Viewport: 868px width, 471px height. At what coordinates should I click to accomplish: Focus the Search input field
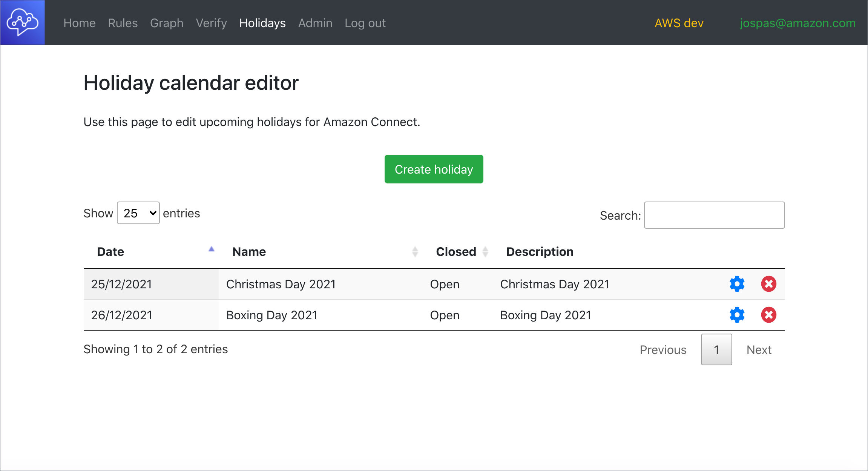(714, 215)
